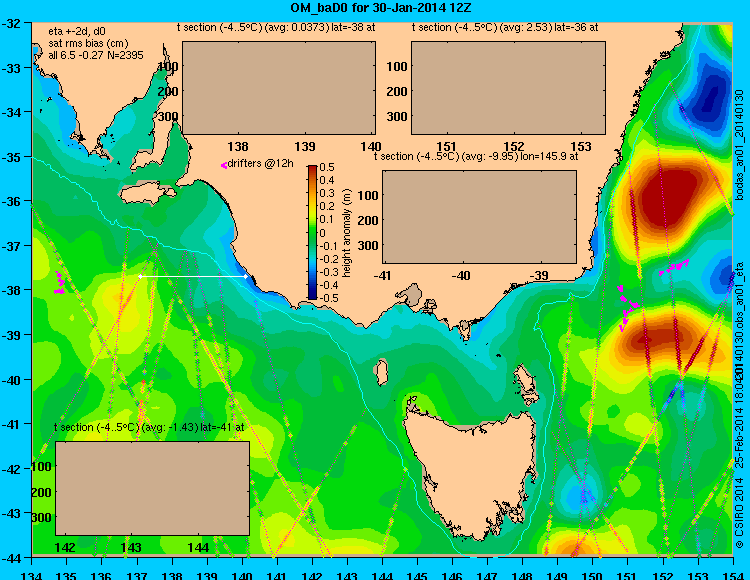This screenshot has width=750, height=580.
Task: Click the magenta drifter marker beside "drifters @12h"
Action: [223, 165]
